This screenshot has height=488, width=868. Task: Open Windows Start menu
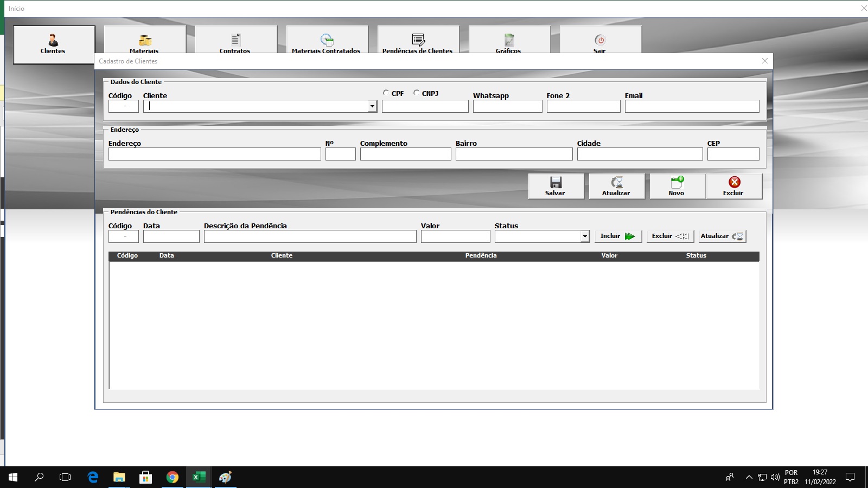tap(13, 477)
